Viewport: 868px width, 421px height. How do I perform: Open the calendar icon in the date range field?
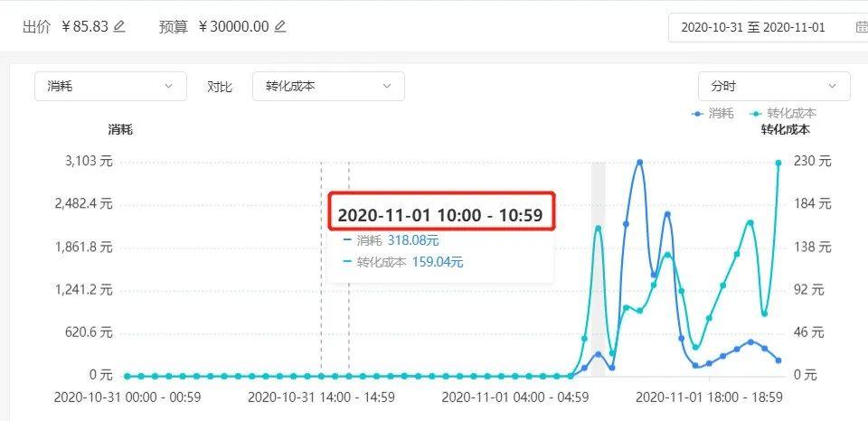[x=862, y=27]
